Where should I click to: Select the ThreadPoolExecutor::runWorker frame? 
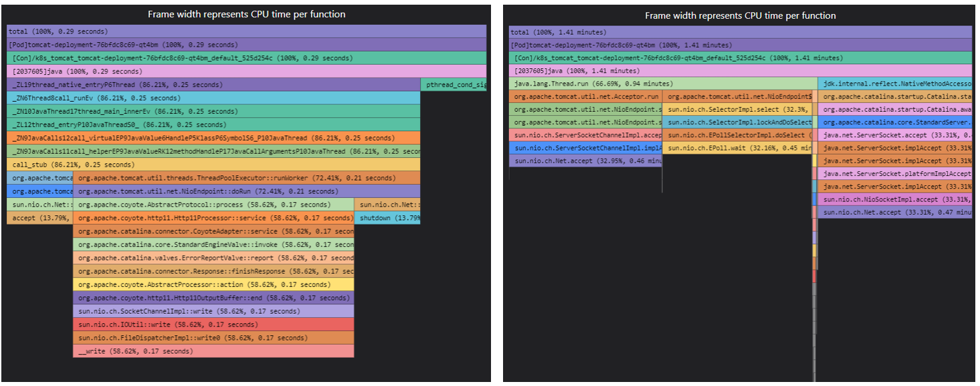click(246, 178)
